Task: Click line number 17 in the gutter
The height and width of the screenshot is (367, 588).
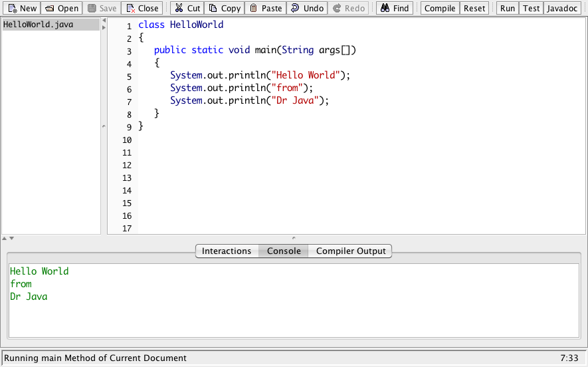Action: point(127,229)
